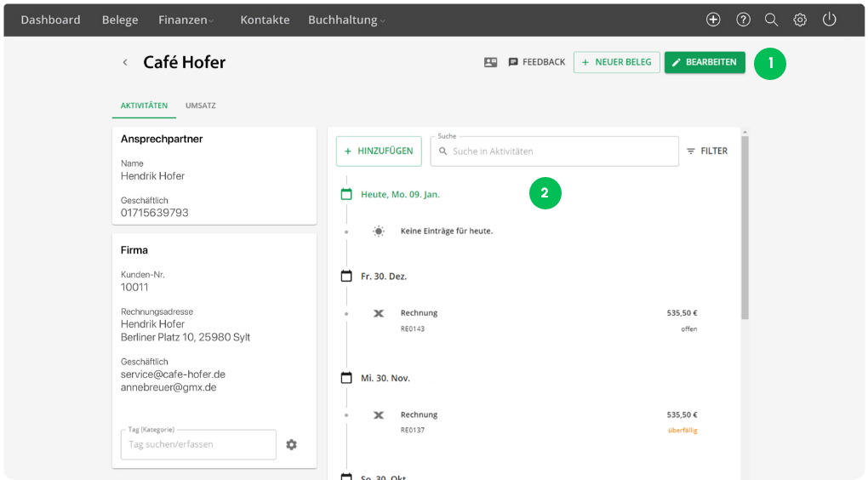Switch to the Umsatz tab
Viewport: 868px width, 480px height.
click(200, 106)
